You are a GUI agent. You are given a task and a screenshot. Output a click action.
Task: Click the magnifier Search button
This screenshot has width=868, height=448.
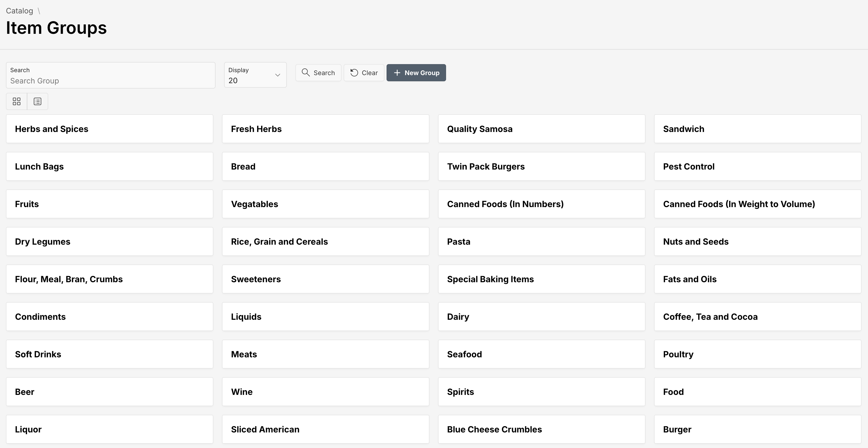click(x=318, y=73)
